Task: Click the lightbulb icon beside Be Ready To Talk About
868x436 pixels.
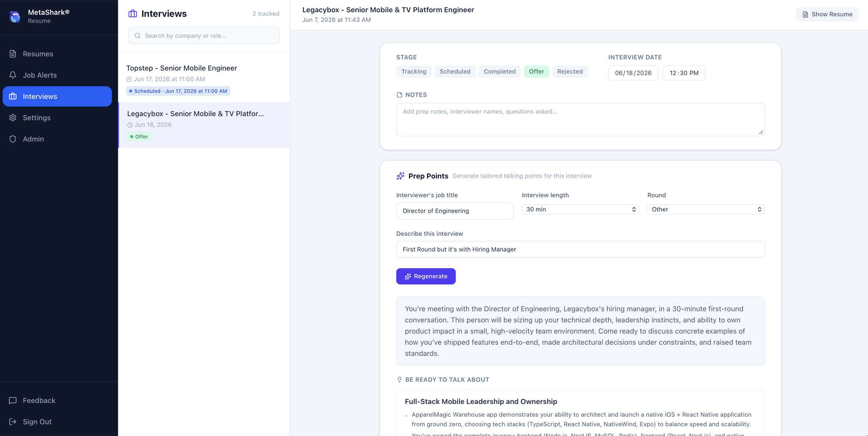Action: 399,380
